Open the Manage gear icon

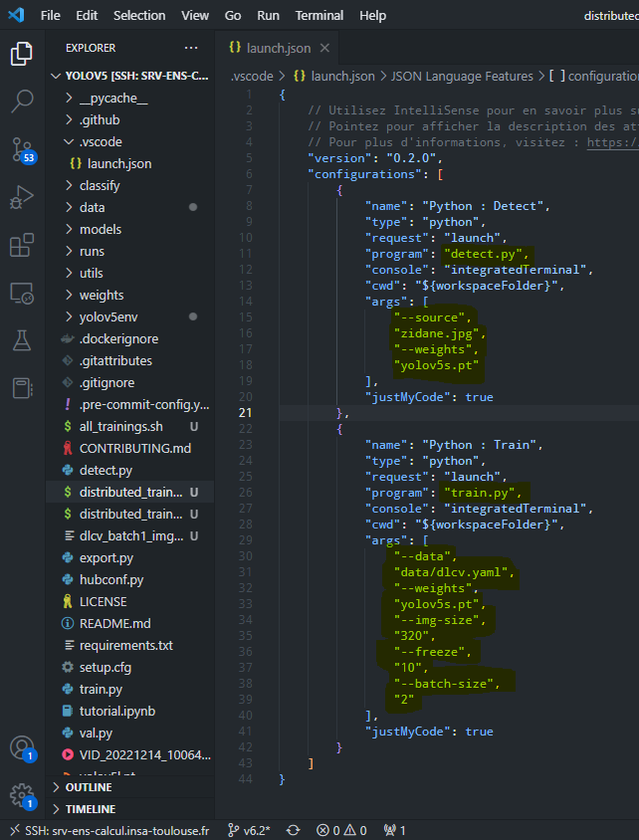coord(22,795)
